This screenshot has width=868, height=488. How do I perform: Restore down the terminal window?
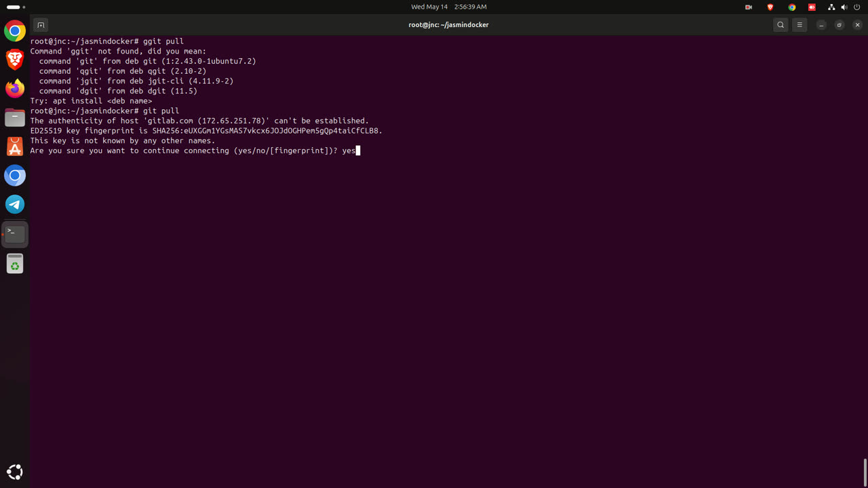tap(840, 25)
